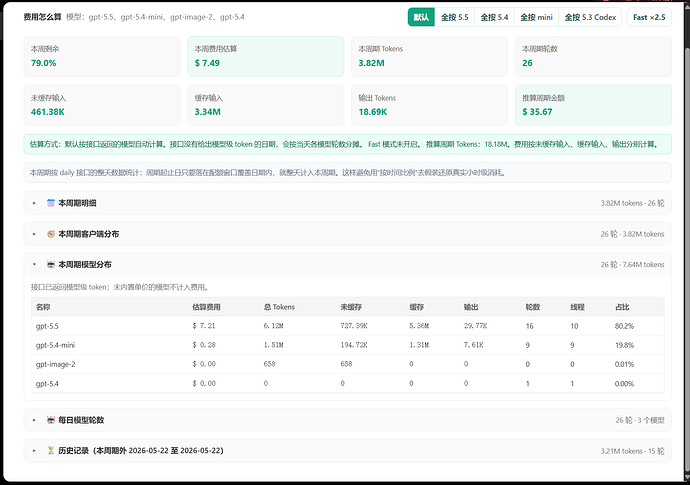690x485 pixels.
Task: Click the 输出 Tokens 18.69K value
Action: (373, 112)
